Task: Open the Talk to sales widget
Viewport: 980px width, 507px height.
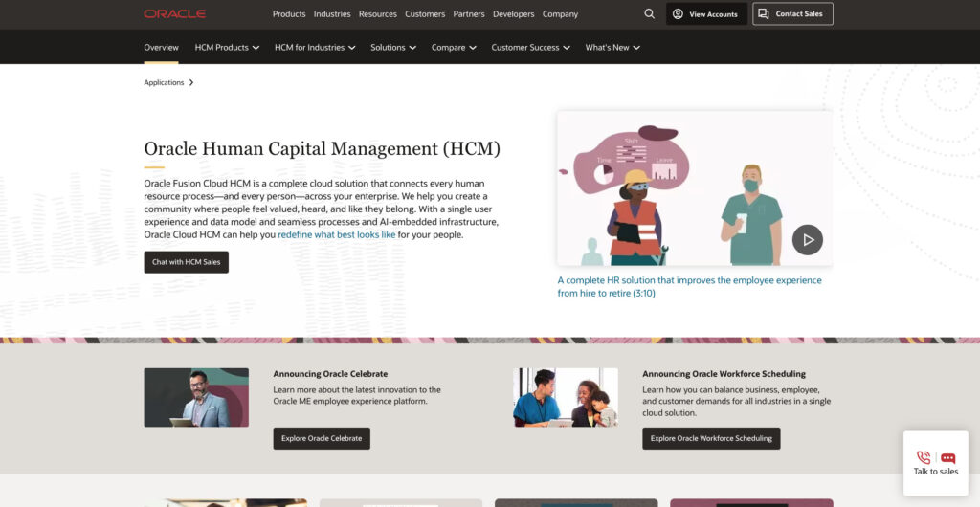Action: [935, 463]
